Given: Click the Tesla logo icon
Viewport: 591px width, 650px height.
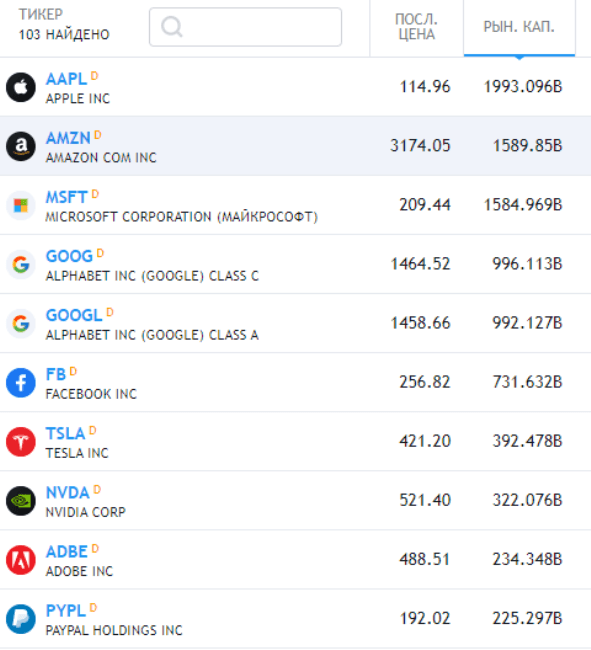Looking at the screenshot, I should click(21, 442).
